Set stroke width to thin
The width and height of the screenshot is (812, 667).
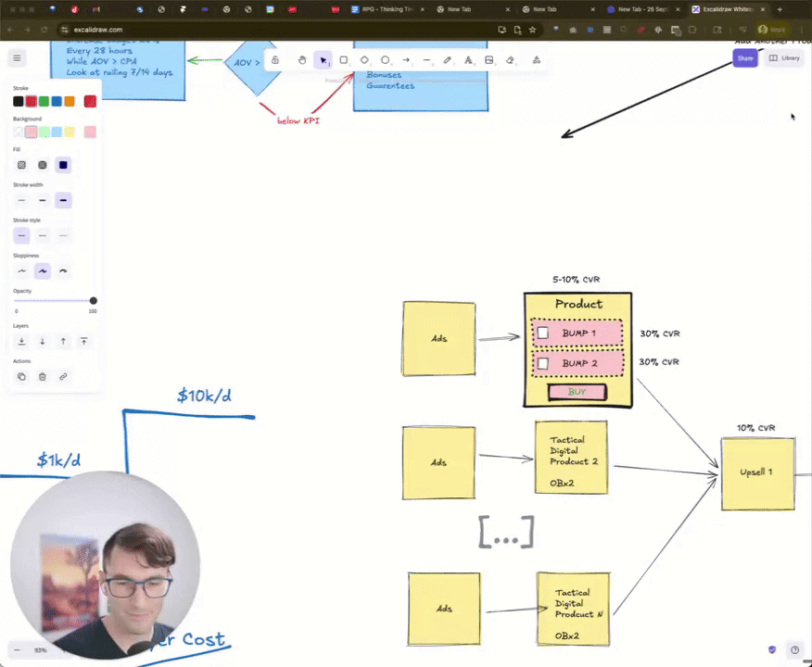click(21, 200)
